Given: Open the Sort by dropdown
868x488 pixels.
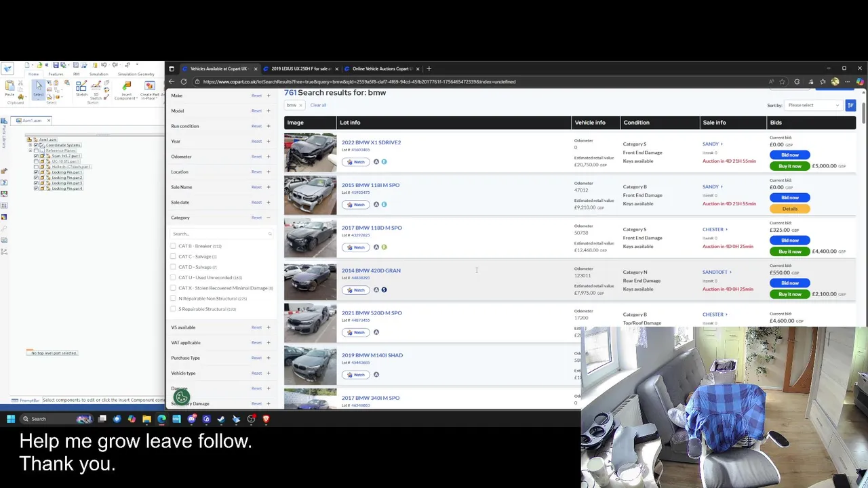Looking at the screenshot, I should click(813, 105).
